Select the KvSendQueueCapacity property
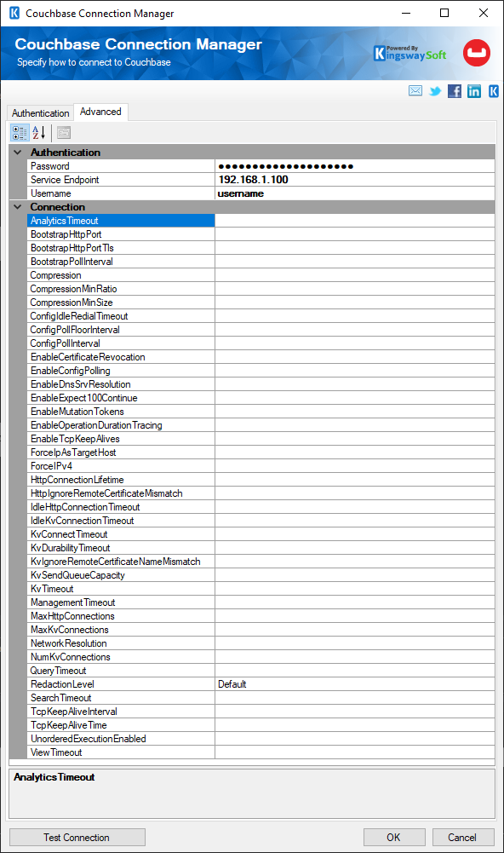 click(x=121, y=575)
